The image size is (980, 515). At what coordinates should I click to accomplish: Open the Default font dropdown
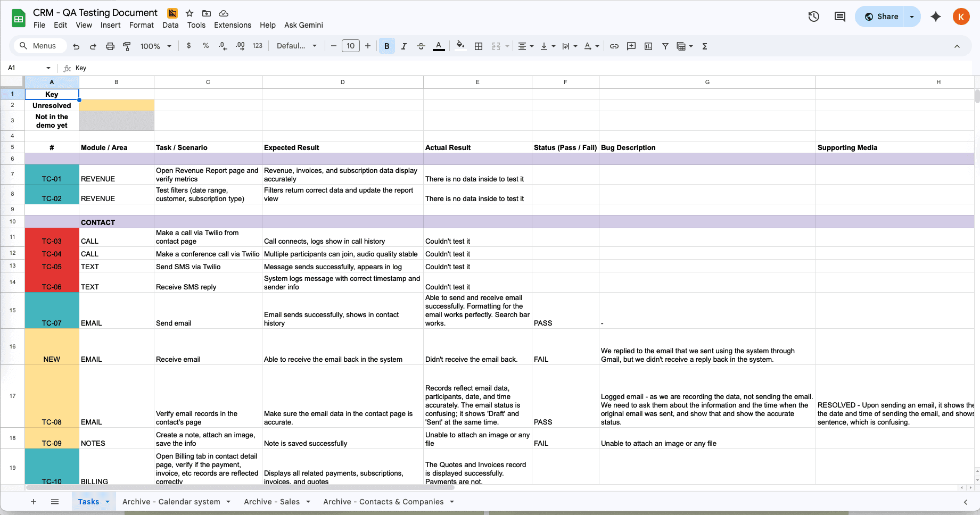(x=297, y=46)
